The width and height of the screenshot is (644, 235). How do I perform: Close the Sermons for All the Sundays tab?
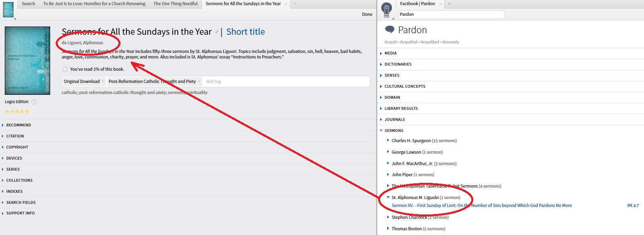click(286, 4)
